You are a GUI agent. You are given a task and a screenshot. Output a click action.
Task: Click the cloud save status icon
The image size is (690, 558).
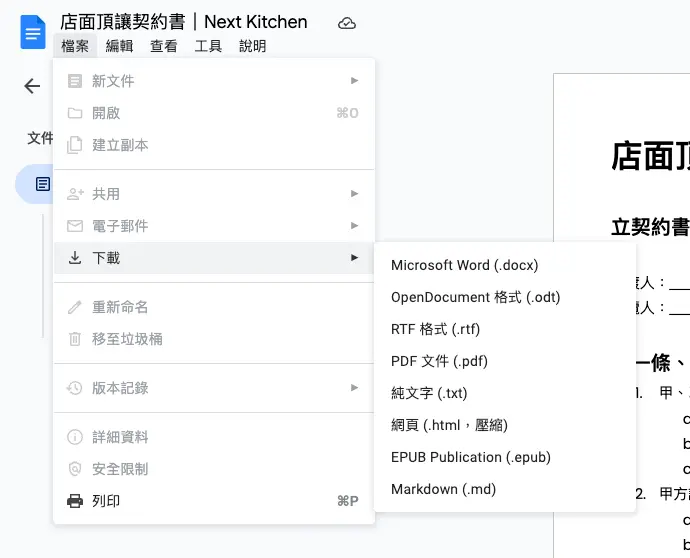pos(347,22)
